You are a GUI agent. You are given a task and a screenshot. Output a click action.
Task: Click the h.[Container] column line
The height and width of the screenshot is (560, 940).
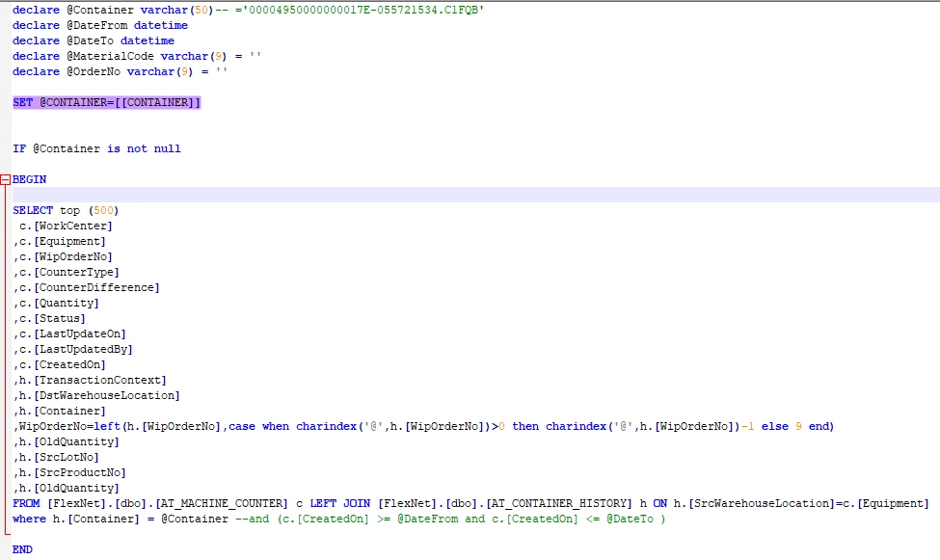[x=60, y=411]
